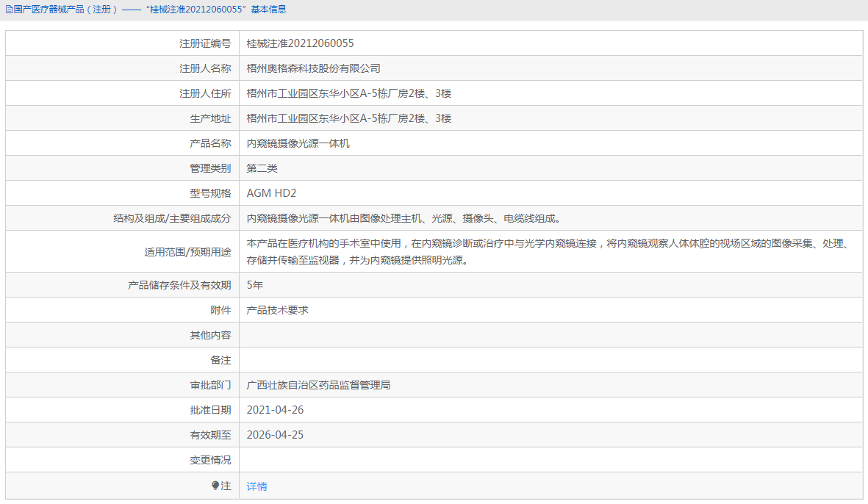The image size is (868, 504).
Task: Click the attachment text 产品技术要求
Action: [x=276, y=309]
